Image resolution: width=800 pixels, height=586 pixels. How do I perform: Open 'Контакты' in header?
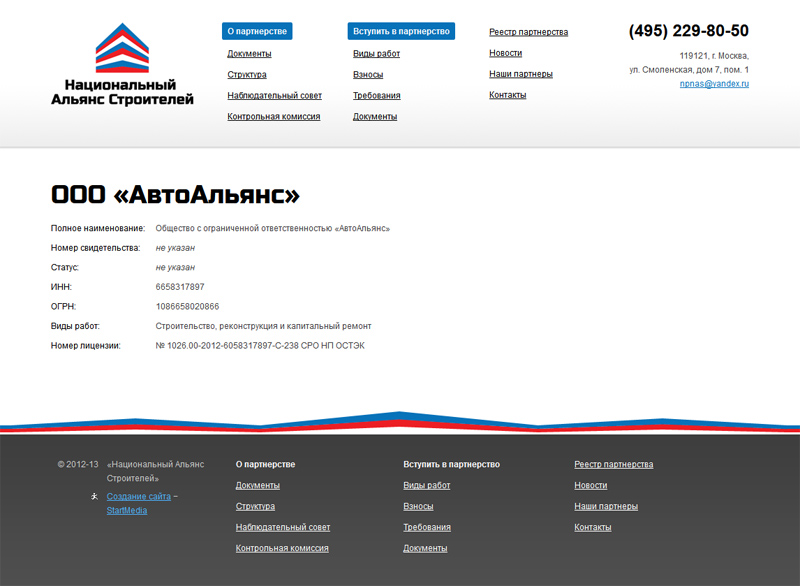[x=508, y=94]
